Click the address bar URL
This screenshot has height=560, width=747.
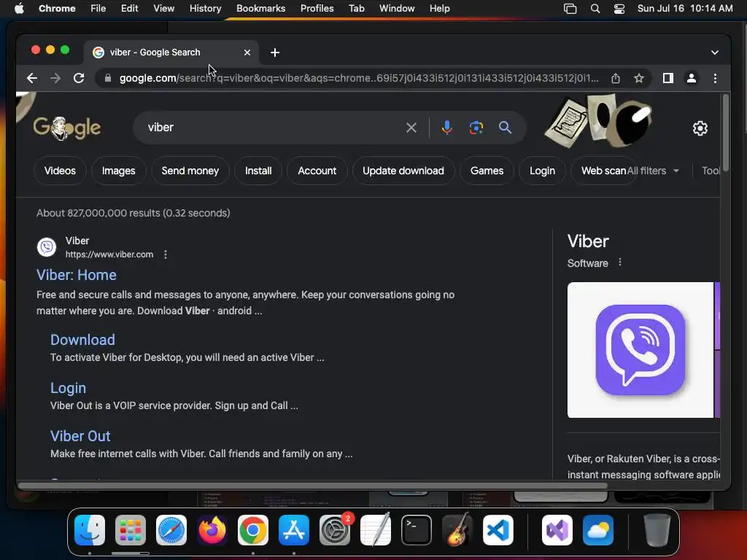(359, 78)
